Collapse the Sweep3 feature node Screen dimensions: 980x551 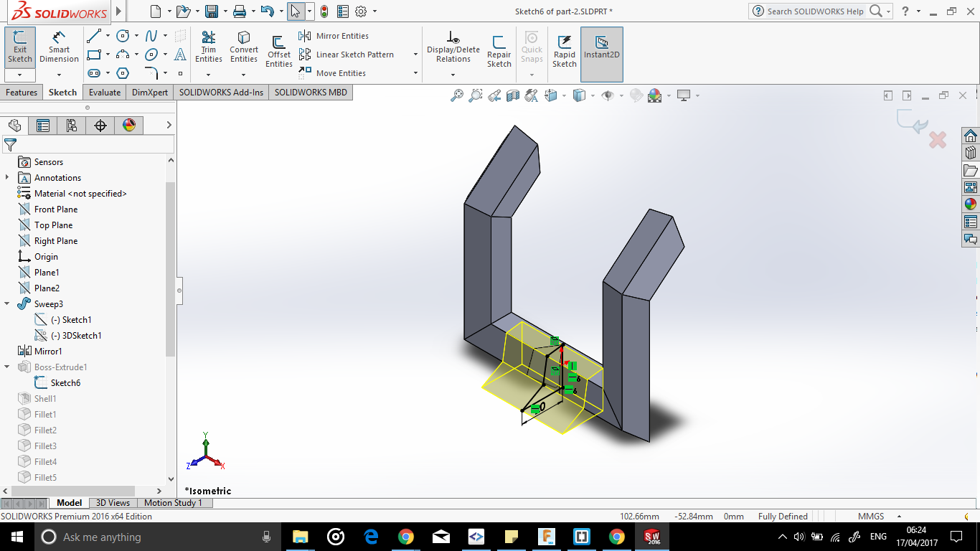[7, 304]
